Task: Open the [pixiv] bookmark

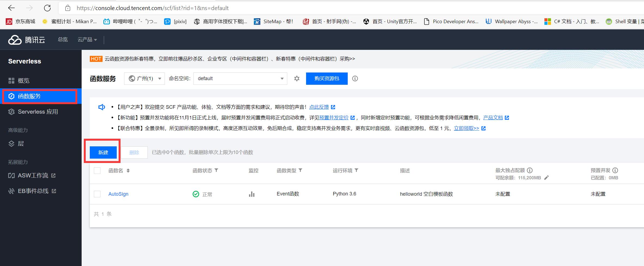Action: click(x=175, y=22)
